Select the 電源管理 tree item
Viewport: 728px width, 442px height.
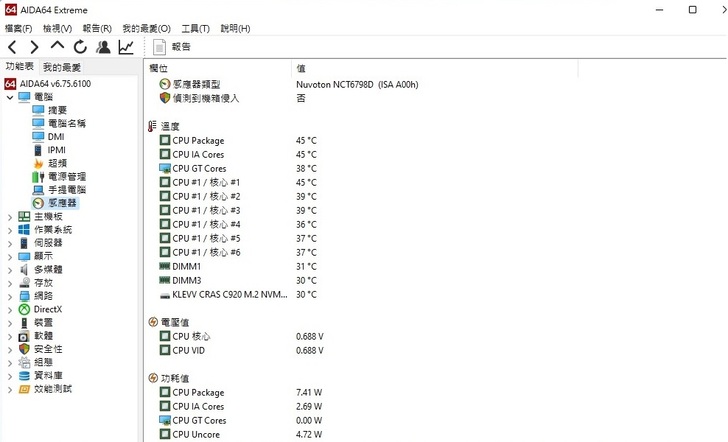point(67,176)
